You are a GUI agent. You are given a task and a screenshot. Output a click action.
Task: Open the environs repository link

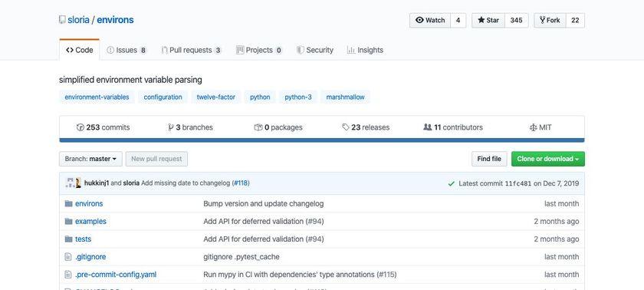[115, 20]
